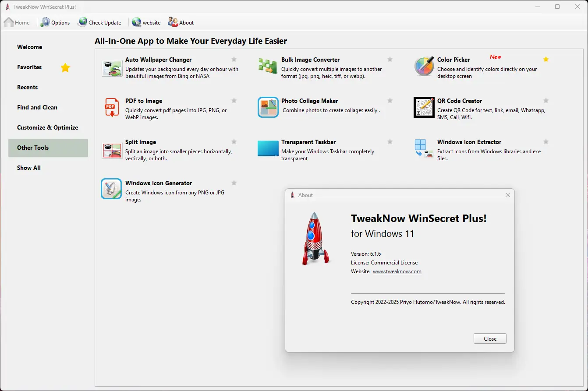Open the Favorites section

coord(48,67)
